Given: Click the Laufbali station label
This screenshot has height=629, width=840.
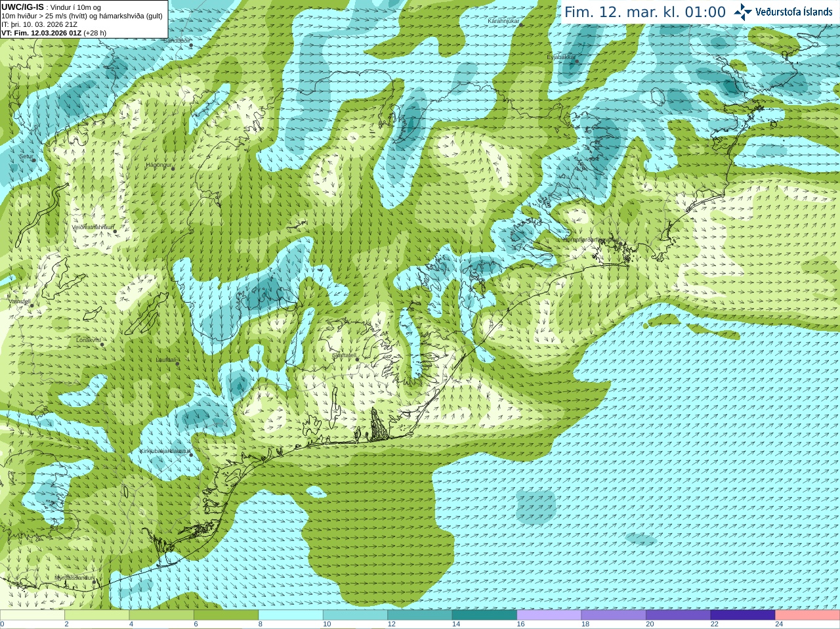Looking at the screenshot, I should pyautogui.click(x=165, y=360).
